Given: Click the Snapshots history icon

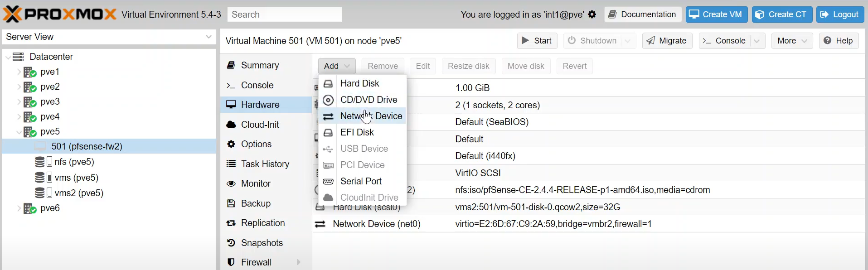Looking at the screenshot, I should coord(231,243).
